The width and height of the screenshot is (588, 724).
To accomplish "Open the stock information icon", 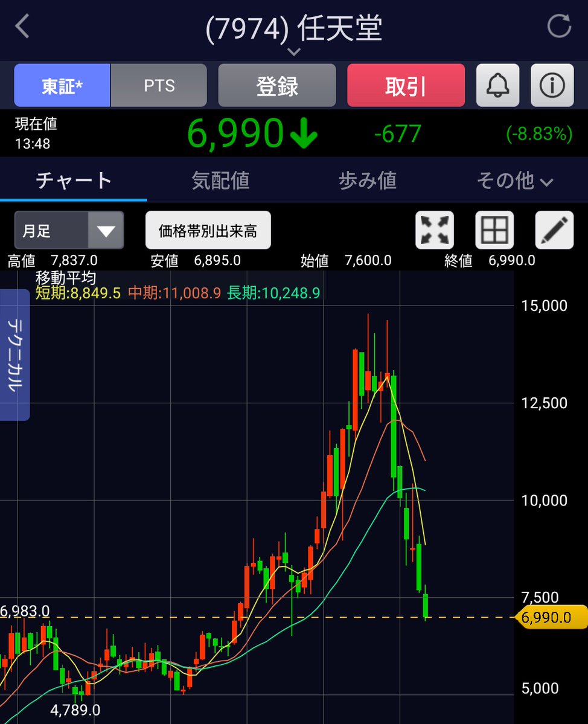I will (552, 85).
